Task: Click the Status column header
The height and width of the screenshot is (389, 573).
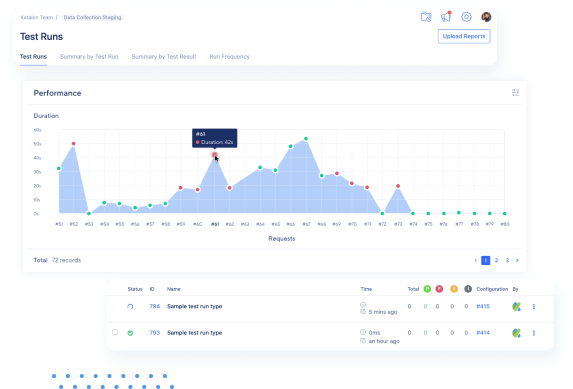Action: point(135,289)
